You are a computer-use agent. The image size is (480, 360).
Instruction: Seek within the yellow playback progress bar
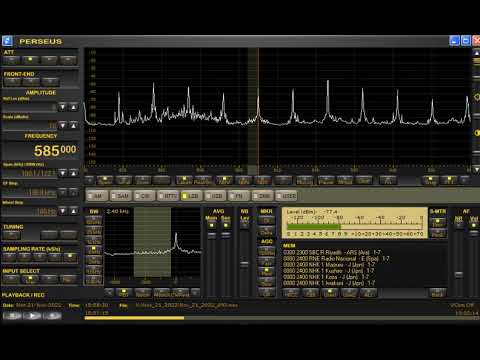point(134,318)
